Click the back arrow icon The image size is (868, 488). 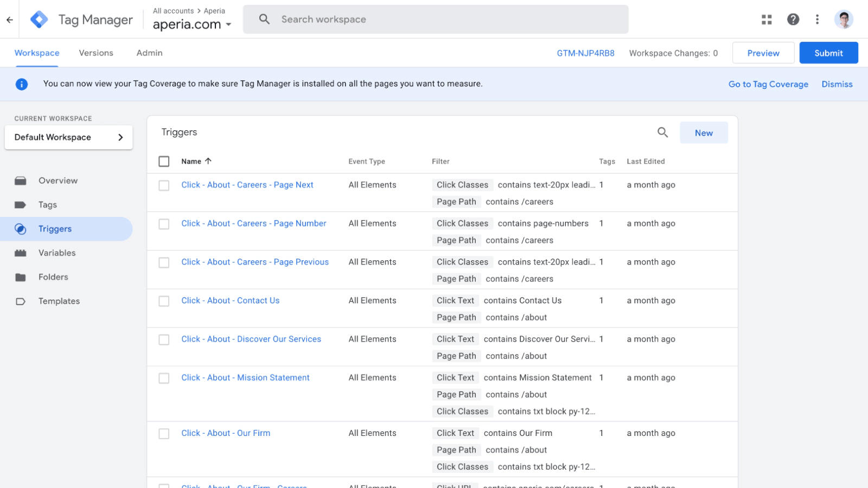pyautogui.click(x=10, y=20)
